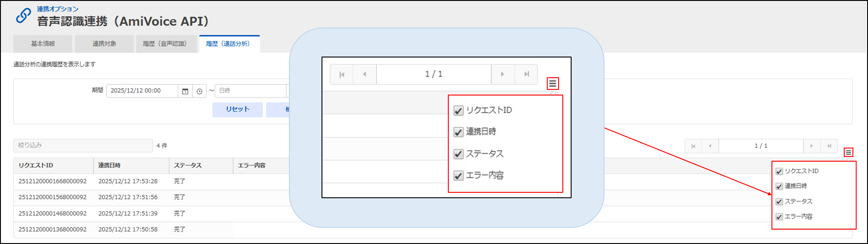Switch to 連携対象 tab
The image size is (868, 244).
(x=104, y=44)
